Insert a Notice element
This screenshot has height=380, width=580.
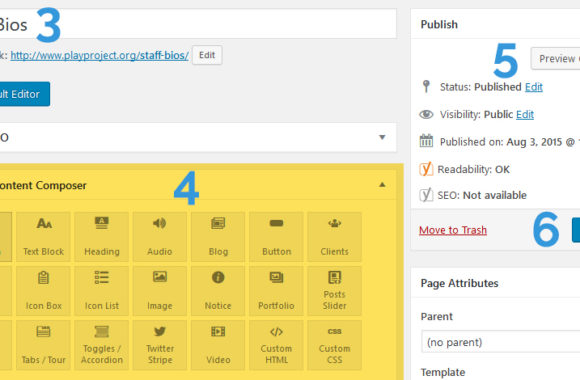pos(218,291)
